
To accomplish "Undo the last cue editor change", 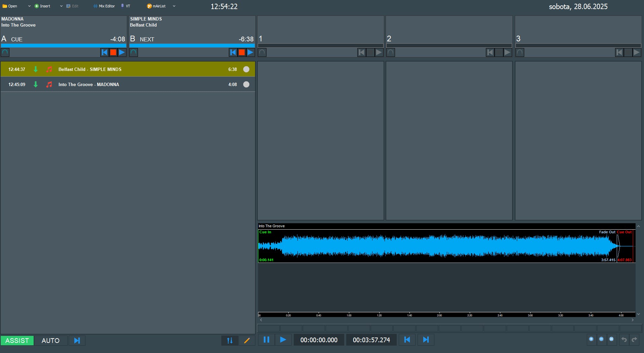I will (x=624, y=340).
